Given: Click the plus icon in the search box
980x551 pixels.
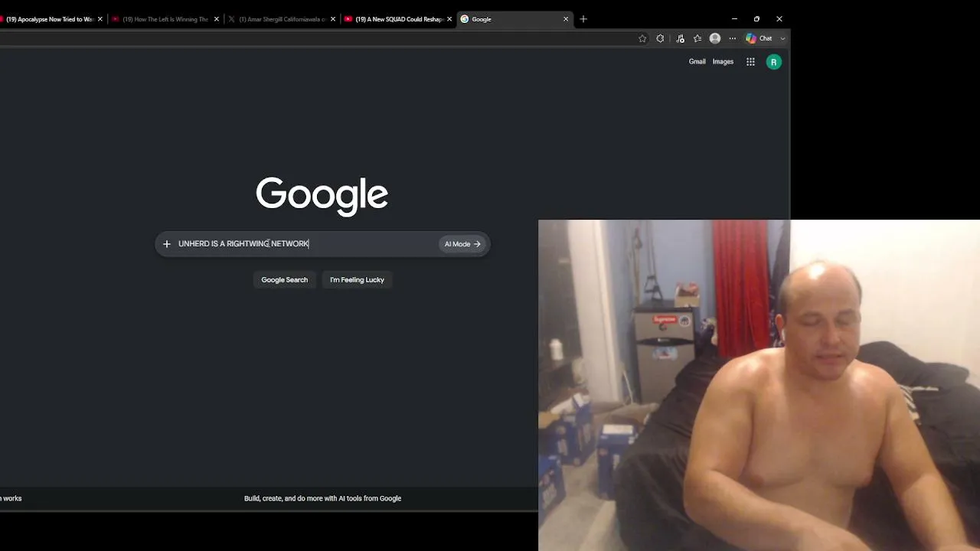Looking at the screenshot, I should [167, 244].
